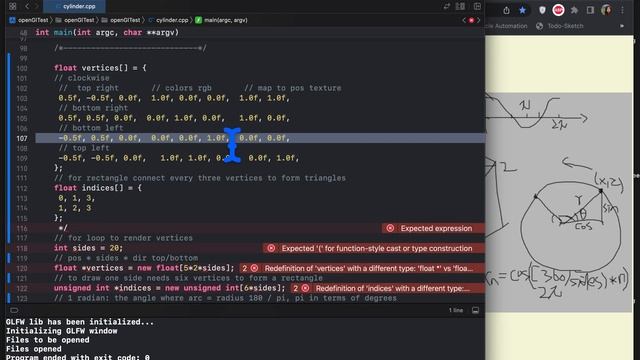Open the Automation bookmark in bookmarks bar

(507, 26)
